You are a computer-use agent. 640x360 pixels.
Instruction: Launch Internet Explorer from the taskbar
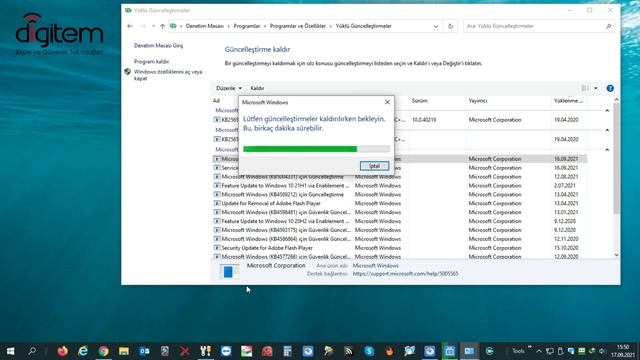pyautogui.click(x=83, y=351)
